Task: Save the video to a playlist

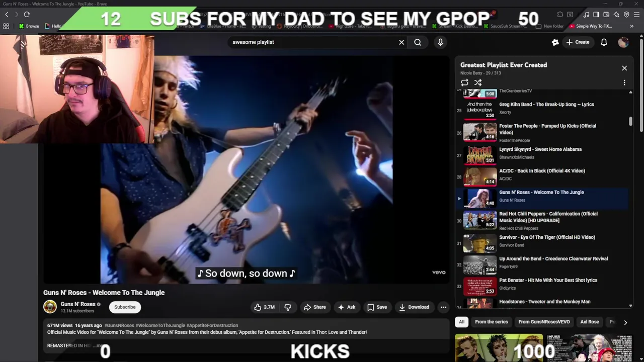Action: [x=377, y=307]
